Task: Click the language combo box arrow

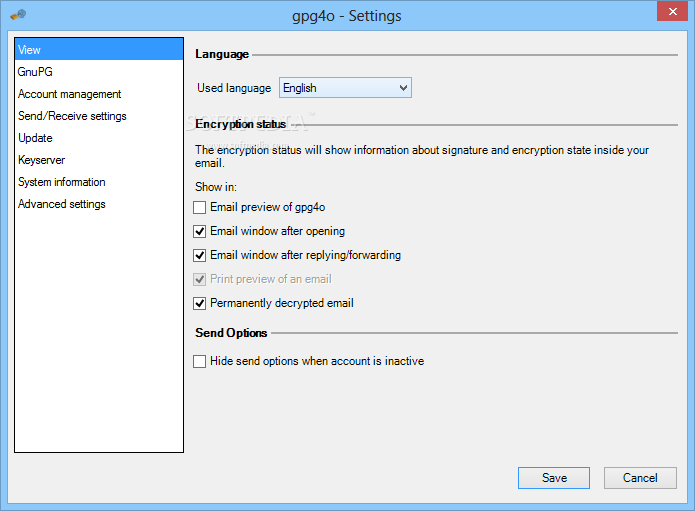Action: click(403, 88)
